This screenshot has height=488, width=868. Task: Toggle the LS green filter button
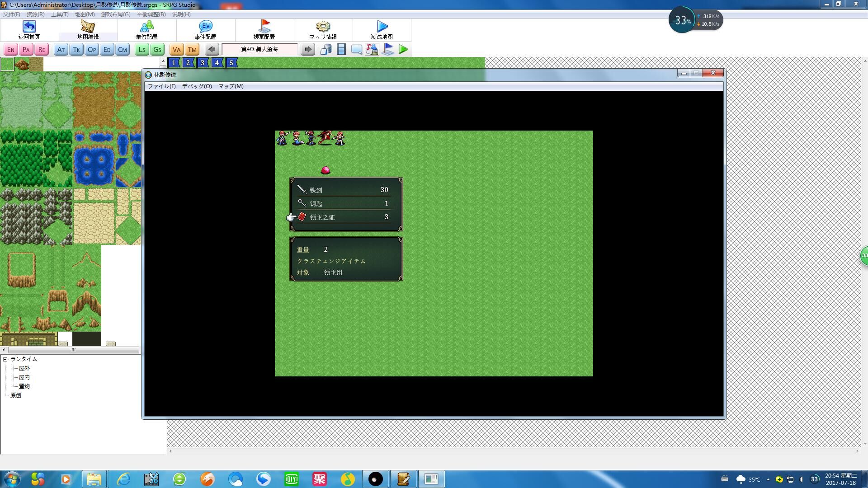tap(142, 50)
